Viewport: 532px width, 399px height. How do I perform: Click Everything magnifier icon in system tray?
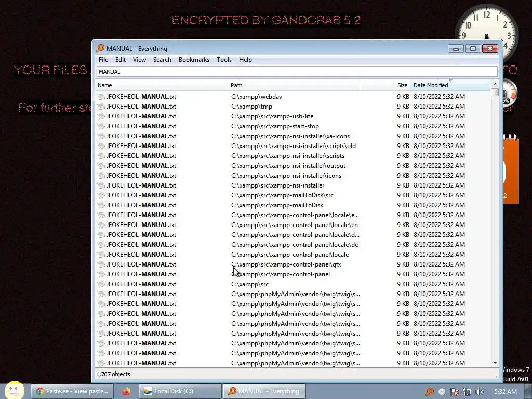click(x=429, y=392)
